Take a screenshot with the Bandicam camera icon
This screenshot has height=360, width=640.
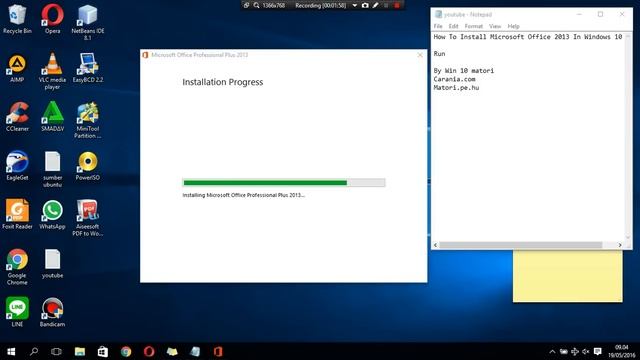pos(365,5)
